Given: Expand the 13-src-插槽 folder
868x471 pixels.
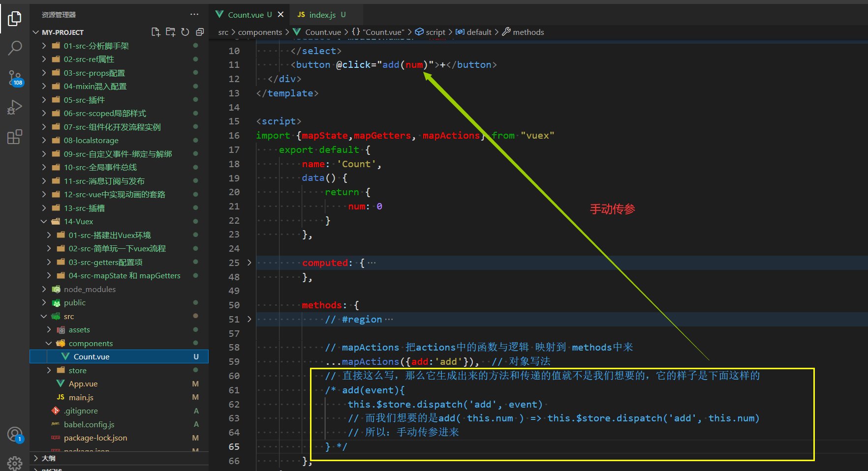Looking at the screenshot, I should click(x=119, y=208).
